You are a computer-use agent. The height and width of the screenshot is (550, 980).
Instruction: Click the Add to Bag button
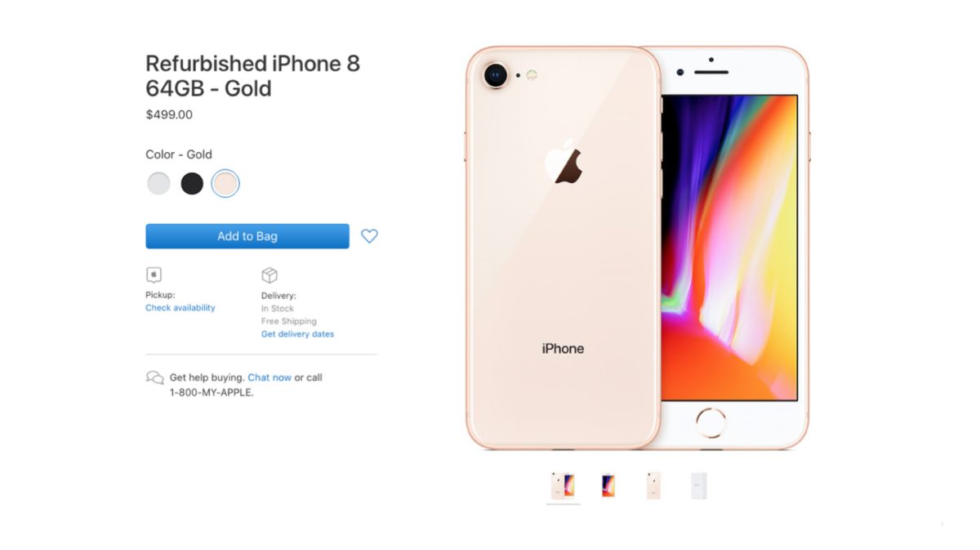tap(247, 236)
